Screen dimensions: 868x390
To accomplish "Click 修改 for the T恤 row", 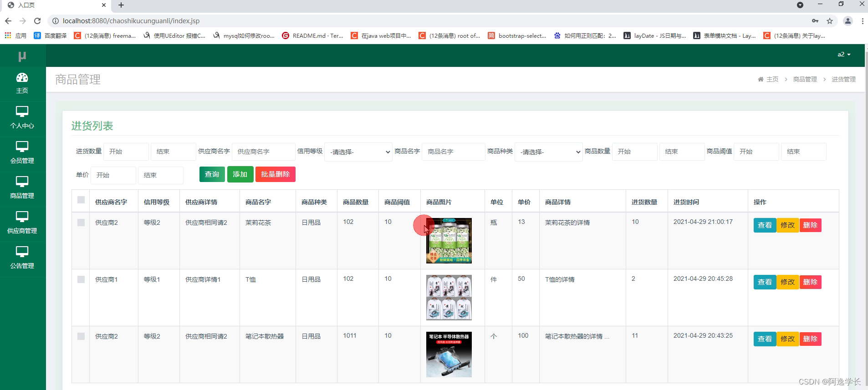I will [x=787, y=282].
